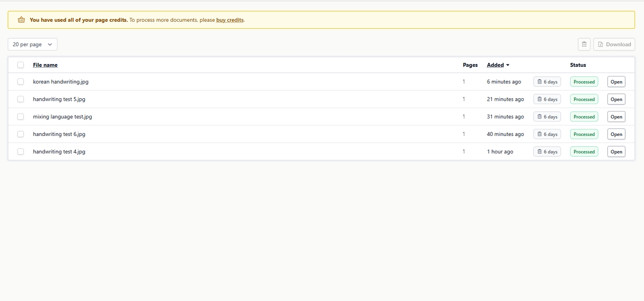Image resolution: width=644 pixels, height=301 pixels.
Task: Click the file name handwriting test 5.jpg
Action: [x=59, y=99]
